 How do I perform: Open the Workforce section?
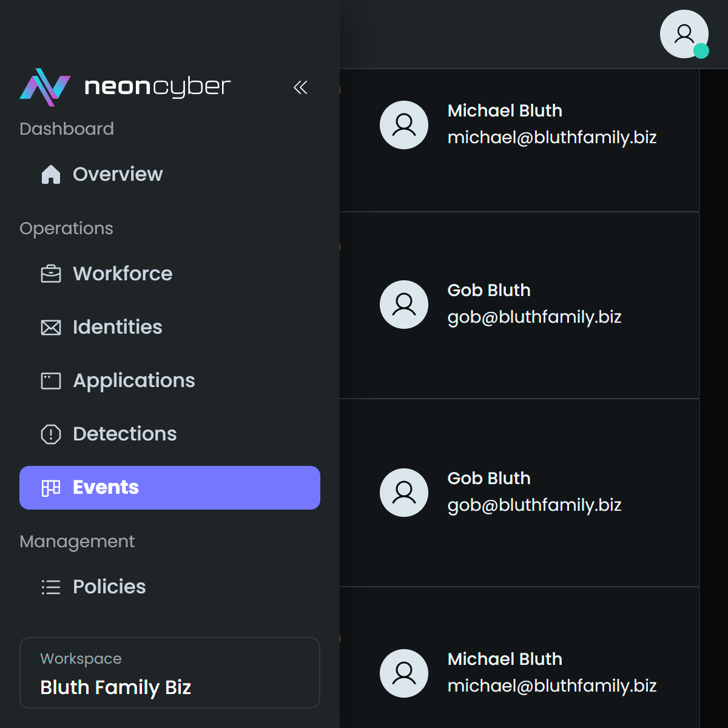point(123,274)
